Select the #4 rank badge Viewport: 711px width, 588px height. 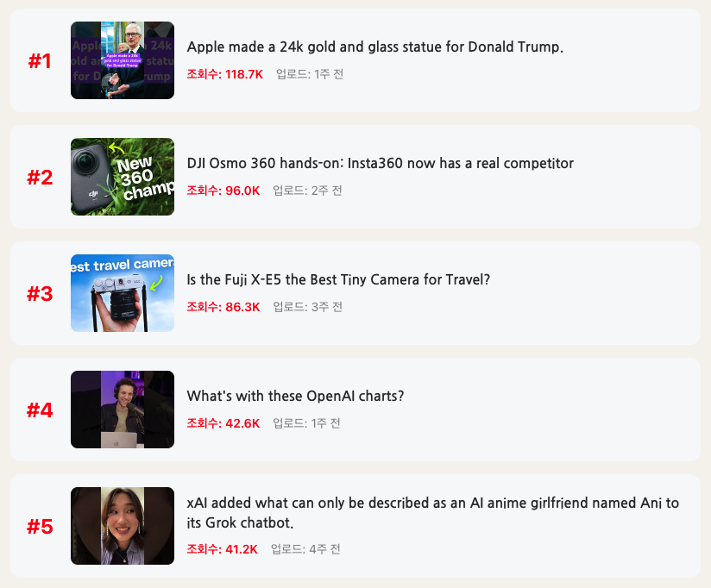pos(40,410)
